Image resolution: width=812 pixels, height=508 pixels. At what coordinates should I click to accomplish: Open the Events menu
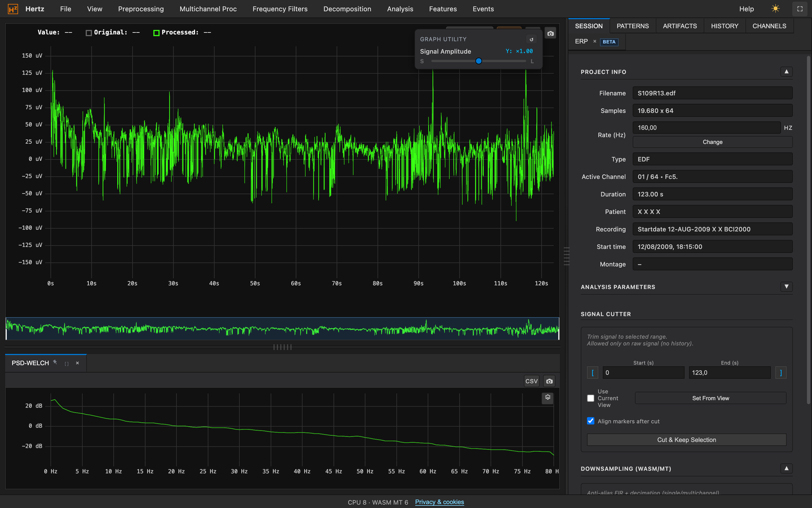click(483, 9)
